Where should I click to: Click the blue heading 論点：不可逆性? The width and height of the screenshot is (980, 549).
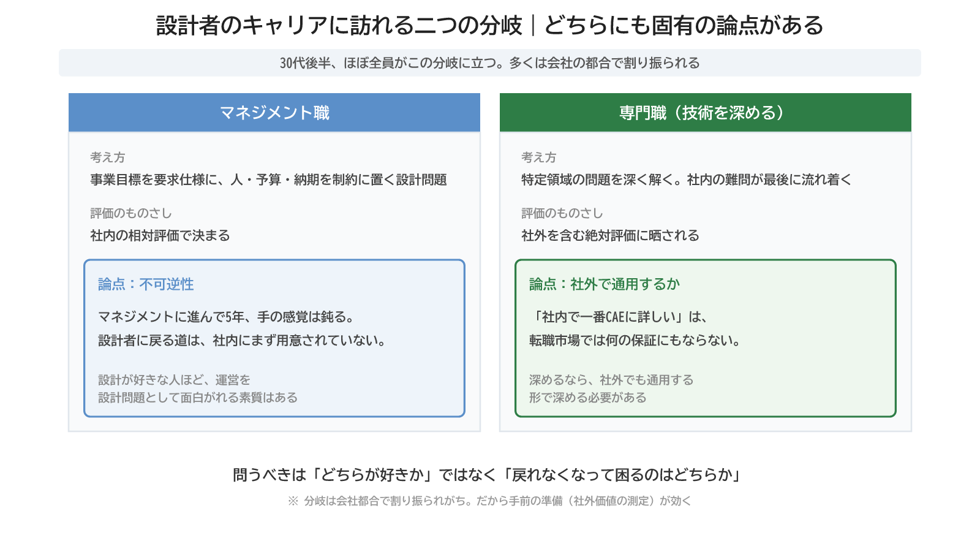(146, 284)
